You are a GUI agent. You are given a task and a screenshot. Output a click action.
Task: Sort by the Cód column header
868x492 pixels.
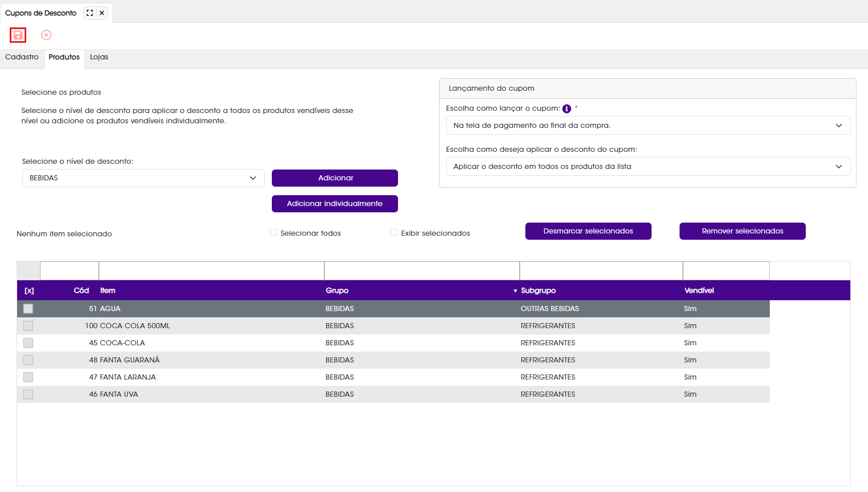(x=81, y=291)
